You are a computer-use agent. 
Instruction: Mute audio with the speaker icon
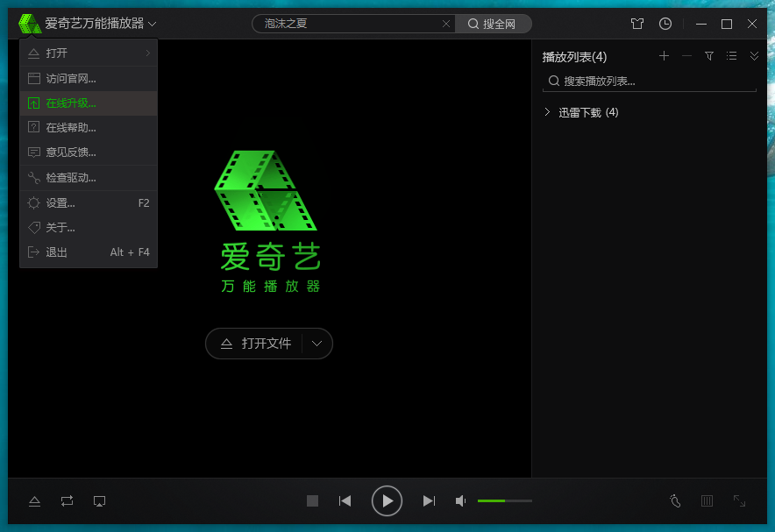[x=460, y=500]
